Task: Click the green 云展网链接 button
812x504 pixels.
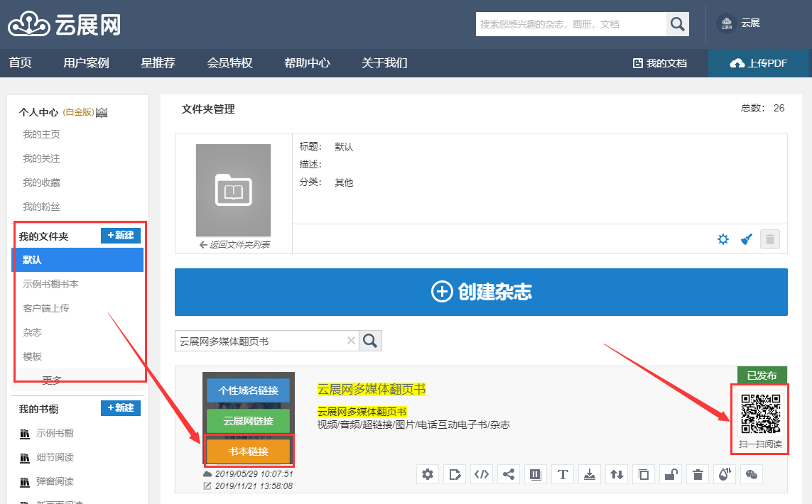Action: coord(248,421)
